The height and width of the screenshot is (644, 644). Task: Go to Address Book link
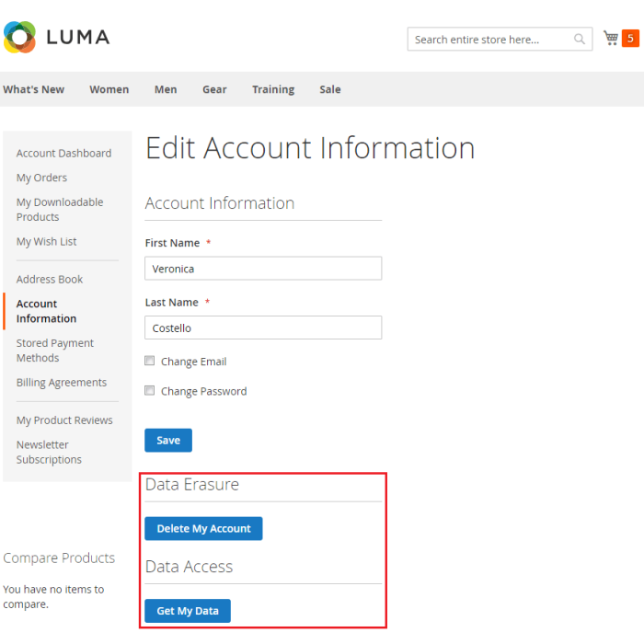click(50, 279)
